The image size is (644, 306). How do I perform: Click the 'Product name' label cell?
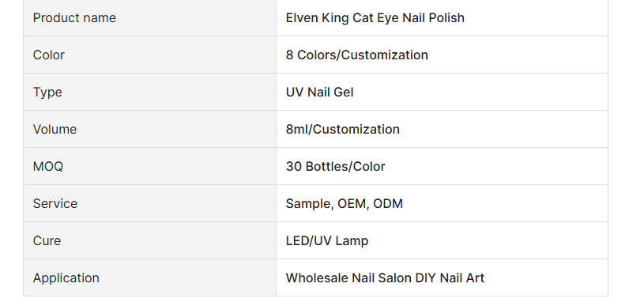click(149, 17)
